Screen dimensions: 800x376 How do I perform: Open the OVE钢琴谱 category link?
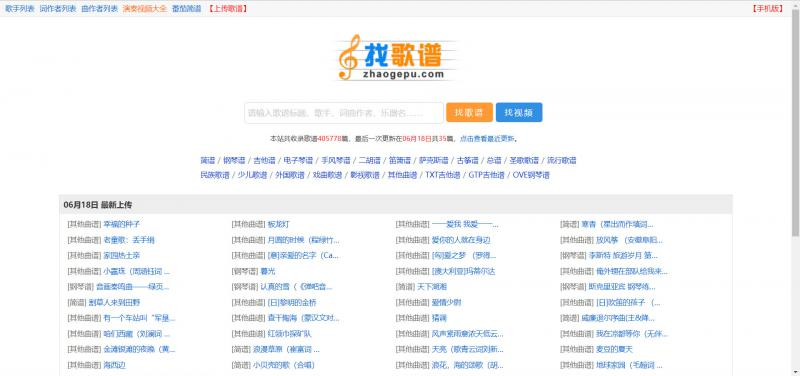[531, 175]
